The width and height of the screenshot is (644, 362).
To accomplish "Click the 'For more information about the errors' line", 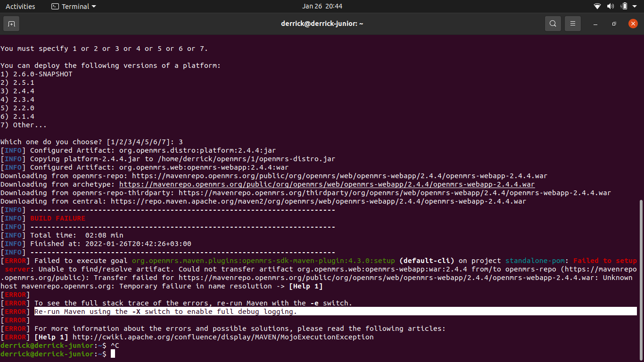I will (x=223, y=329).
